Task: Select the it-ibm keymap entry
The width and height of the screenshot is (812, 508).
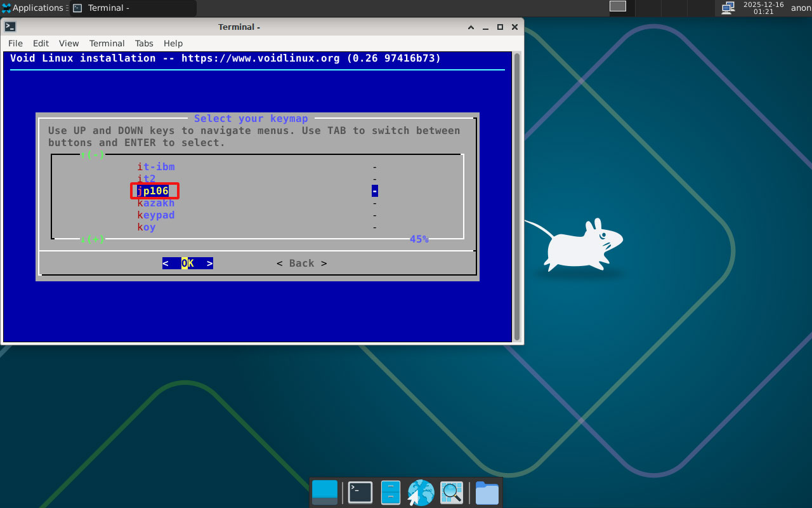Action: pyautogui.click(x=156, y=167)
